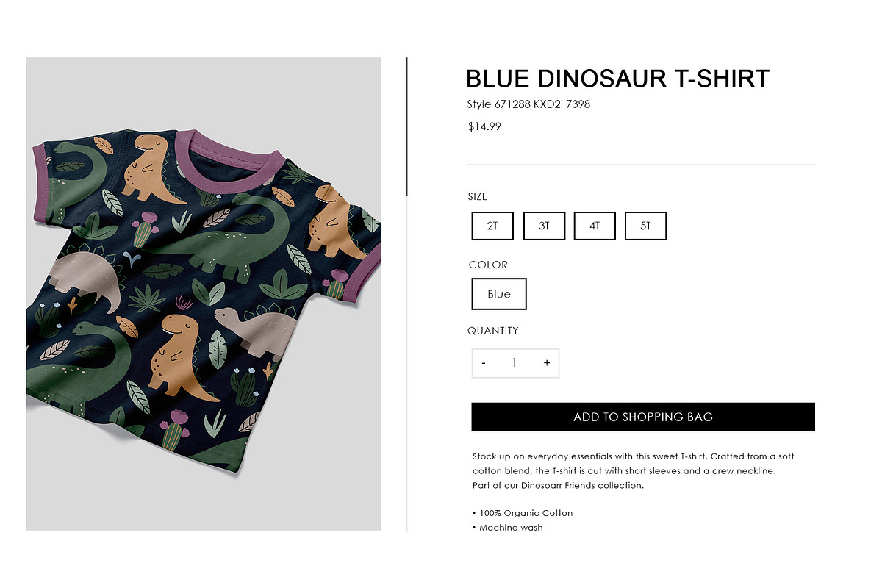Click the Style 671288 KXD2I 7398 text

point(528,104)
